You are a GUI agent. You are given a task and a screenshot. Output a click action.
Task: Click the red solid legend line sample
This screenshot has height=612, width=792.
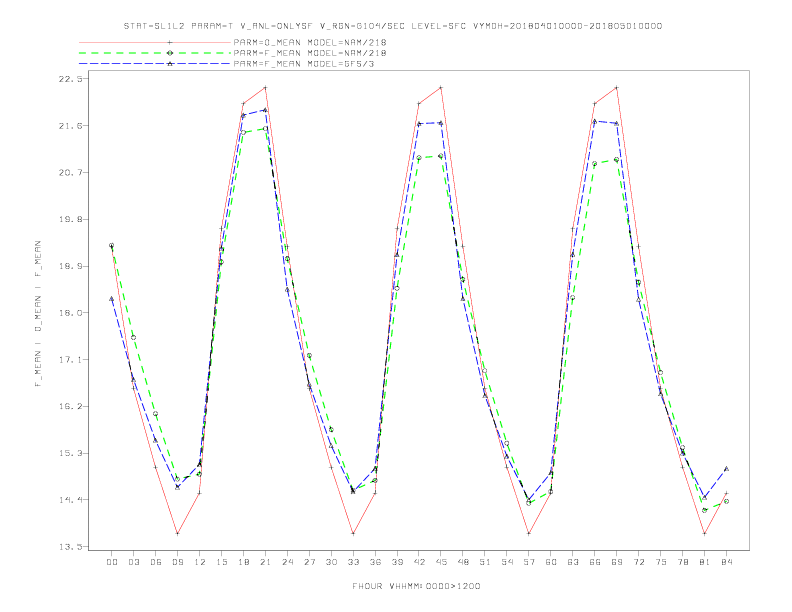point(155,42)
